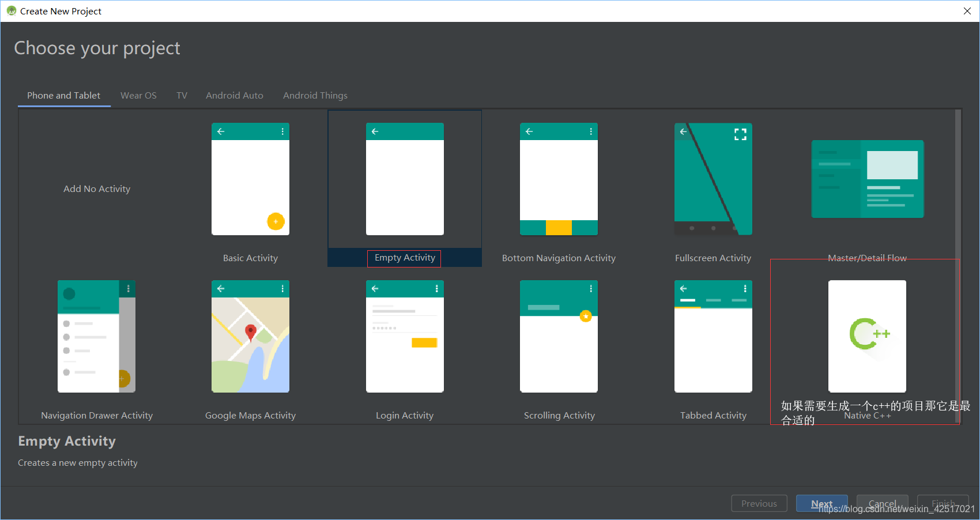Image resolution: width=980 pixels, height=520 pixels.
Task: Pick the Native C++ template icon
Action: pos(868,336)
